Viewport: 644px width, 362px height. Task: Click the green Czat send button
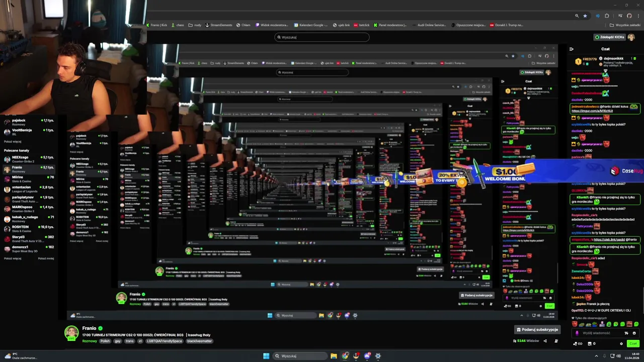click(x=633, y=343)
